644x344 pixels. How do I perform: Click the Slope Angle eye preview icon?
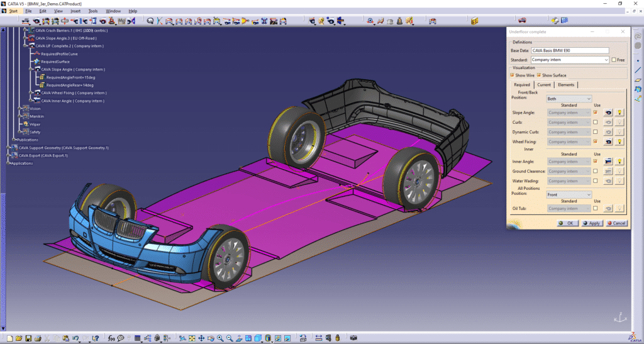[608, 112]
